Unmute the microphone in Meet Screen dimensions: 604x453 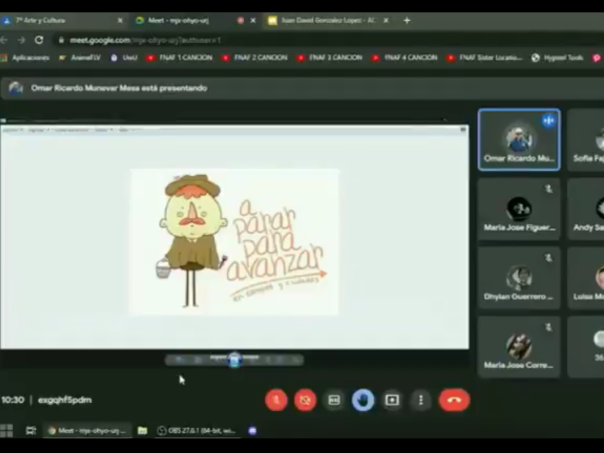point(276,400)
